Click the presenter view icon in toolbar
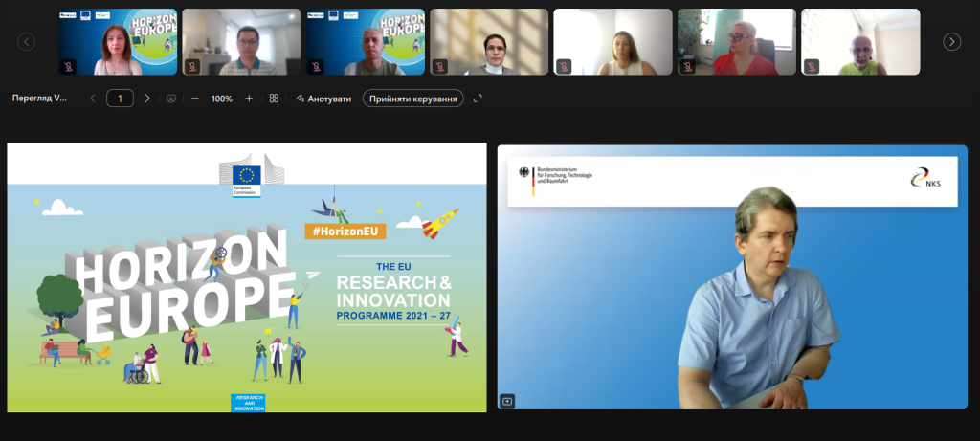This screenshot has height=441, width=980. (171, 99)
